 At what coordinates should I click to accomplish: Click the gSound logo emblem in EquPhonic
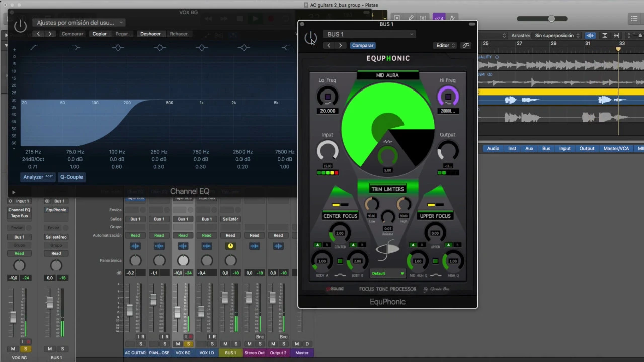point(387,250)
